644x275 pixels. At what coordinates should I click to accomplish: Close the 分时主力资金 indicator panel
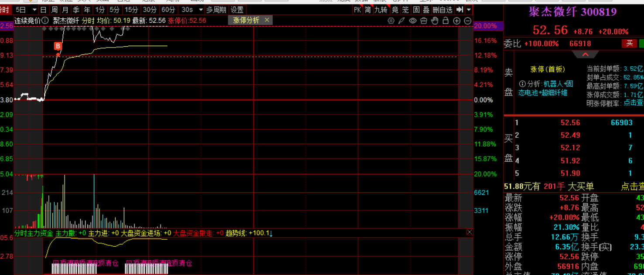469,232
